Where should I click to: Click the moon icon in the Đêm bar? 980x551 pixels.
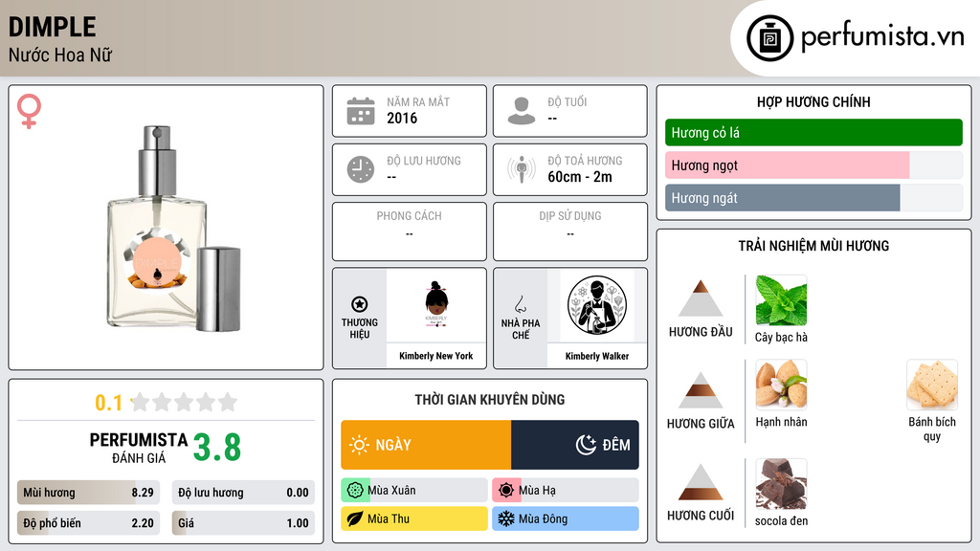[586, 445]
